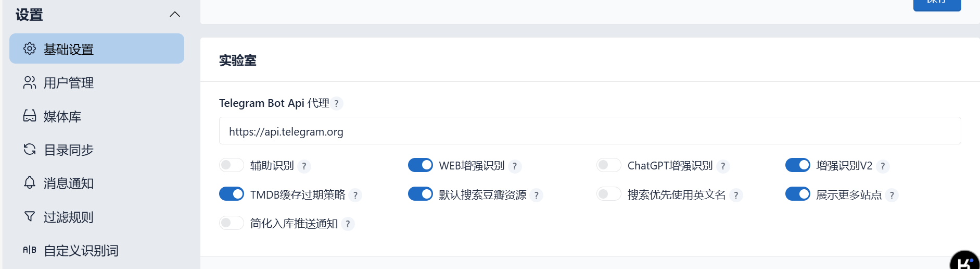
Task: Click the sync icon beside 目录同步
Action: click(x=30, y=150)
